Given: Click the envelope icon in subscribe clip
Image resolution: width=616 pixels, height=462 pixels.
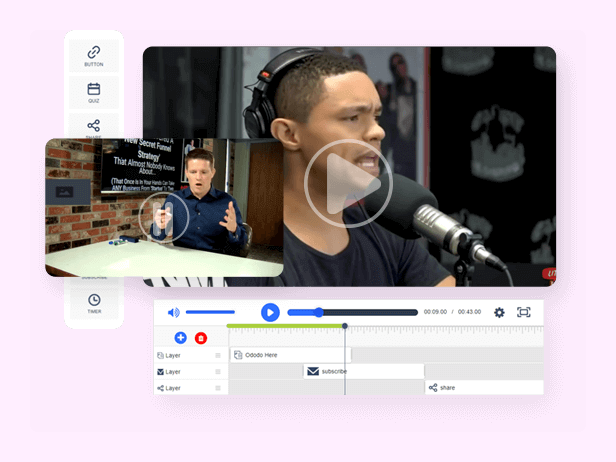Looking at the screenshot, I should click(313, 371).
